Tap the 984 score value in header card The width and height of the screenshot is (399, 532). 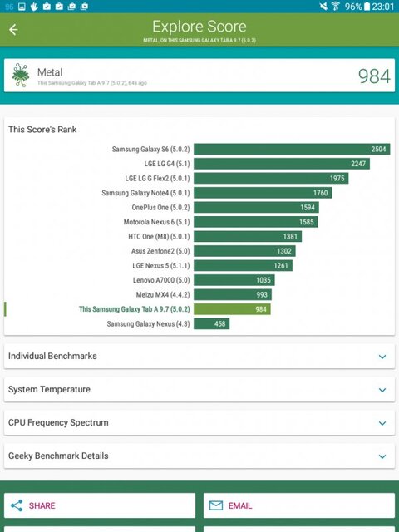pos(374,76)
